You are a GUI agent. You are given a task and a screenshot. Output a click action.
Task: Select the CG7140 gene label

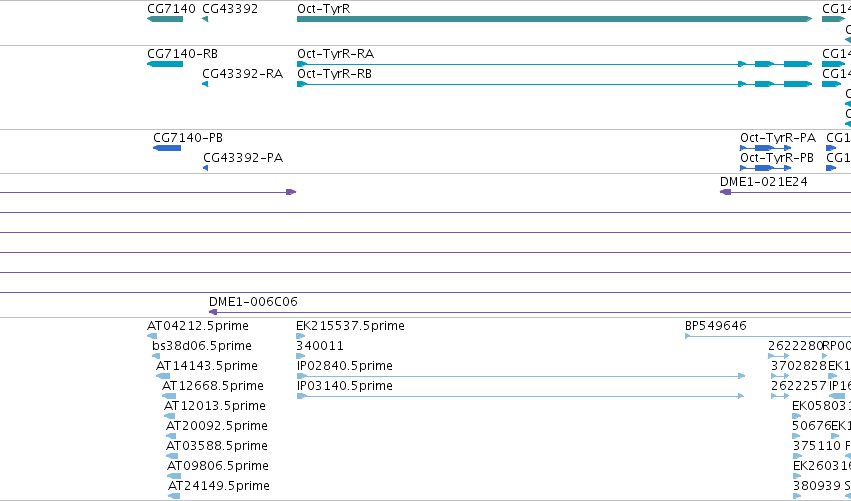[171, 9]
